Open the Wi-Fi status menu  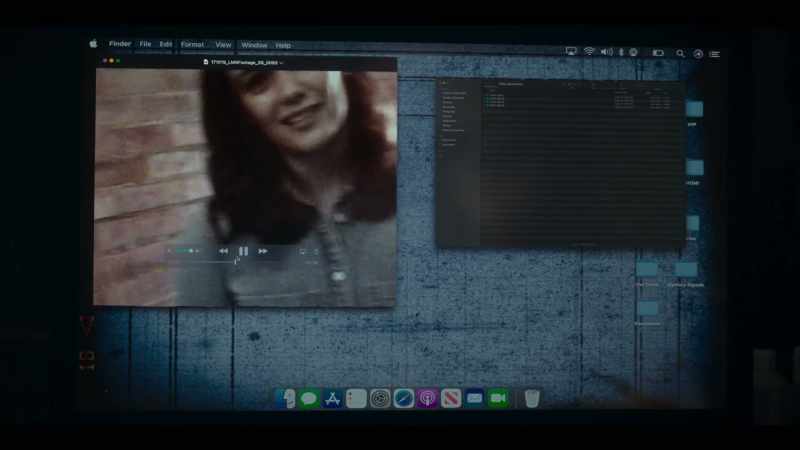[589, 51]
